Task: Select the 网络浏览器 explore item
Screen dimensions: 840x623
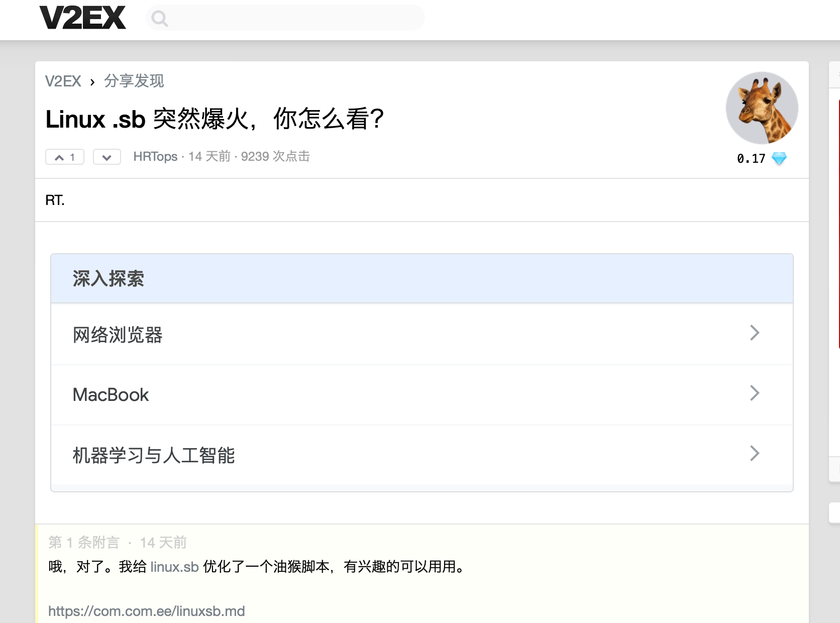Action: (x=422, y=335)
